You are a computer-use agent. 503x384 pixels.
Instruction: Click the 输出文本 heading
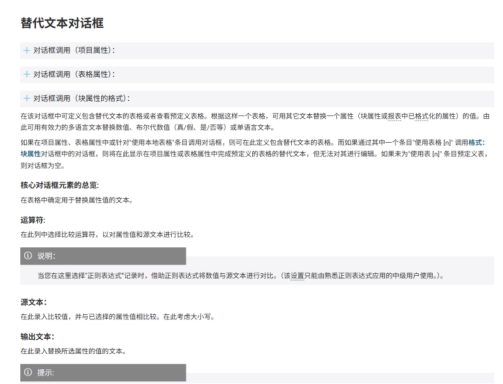tap(37, 337)
